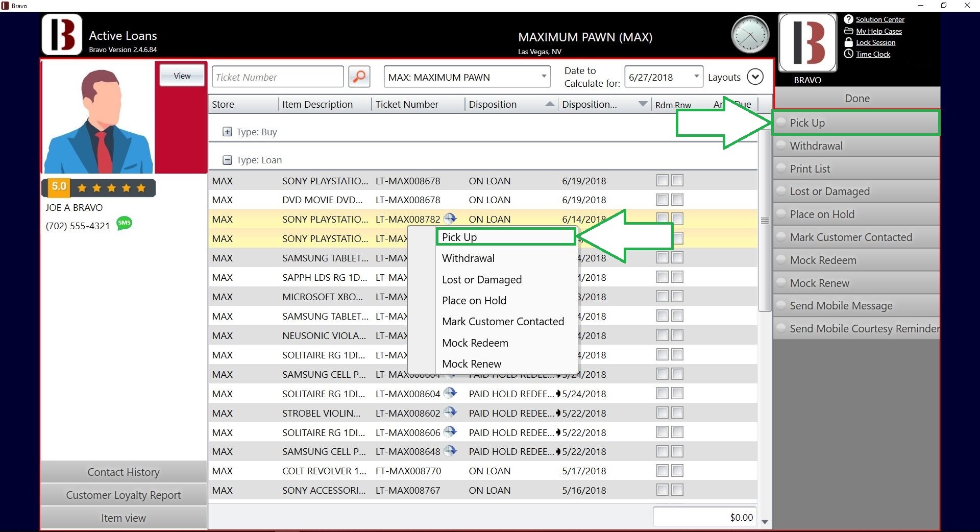The width and height of the screenshot is (980, 532).
Task: Check the Rdm box for SONY PLAYSTATIO 6/19/2018 row
Action: [x=663, y=180]
